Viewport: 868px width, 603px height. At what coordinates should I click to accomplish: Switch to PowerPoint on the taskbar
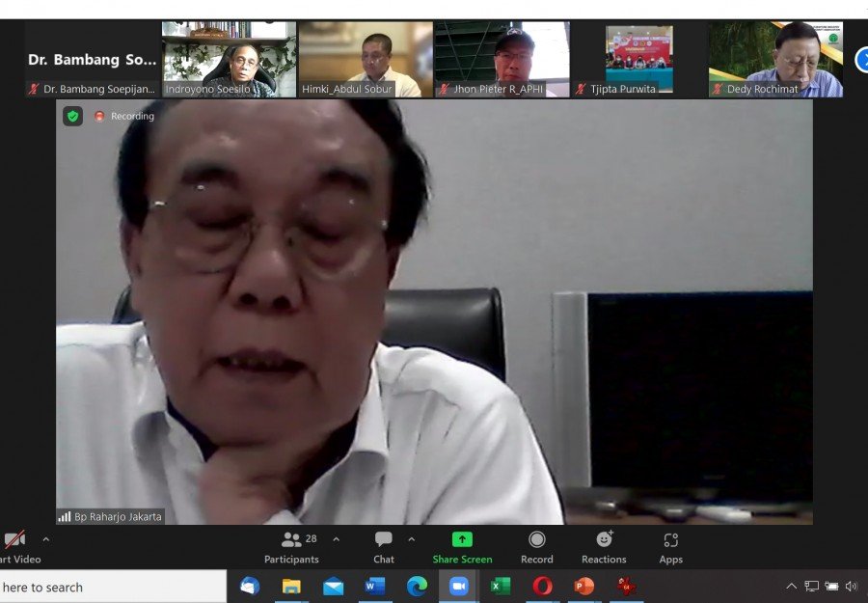tap(584, 586)
